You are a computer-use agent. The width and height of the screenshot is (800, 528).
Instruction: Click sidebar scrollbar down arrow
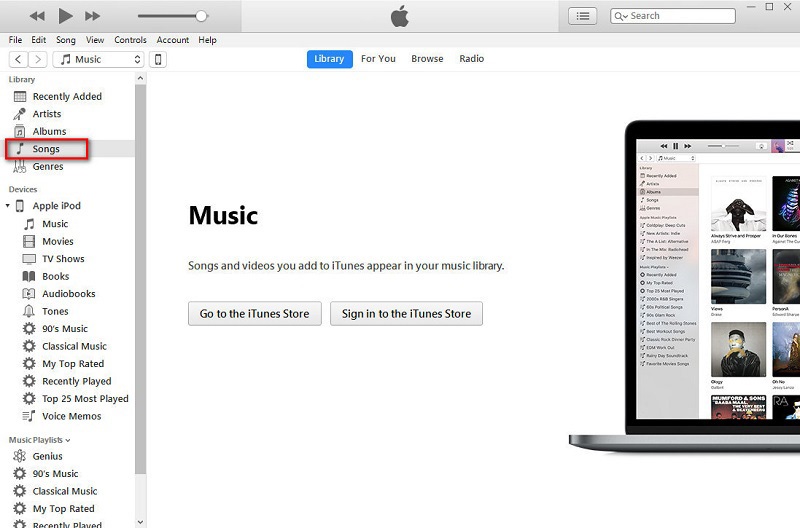pos(140,522)
